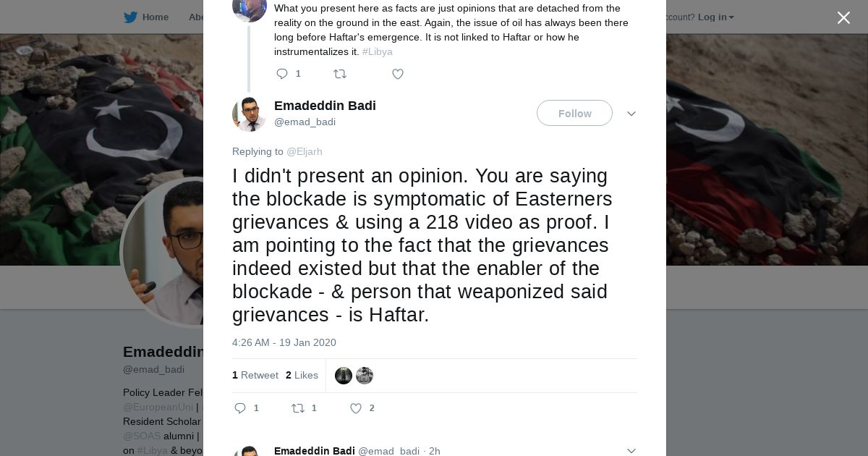868x456 pixels.
Task: Open the #Libya hashtag link
Action: click(378, 52)
